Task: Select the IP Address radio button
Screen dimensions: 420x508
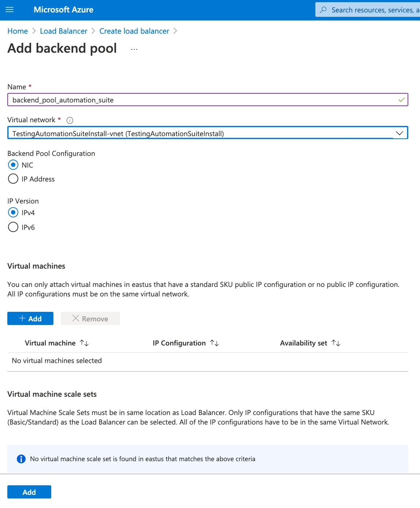Action: pos(13,179)
